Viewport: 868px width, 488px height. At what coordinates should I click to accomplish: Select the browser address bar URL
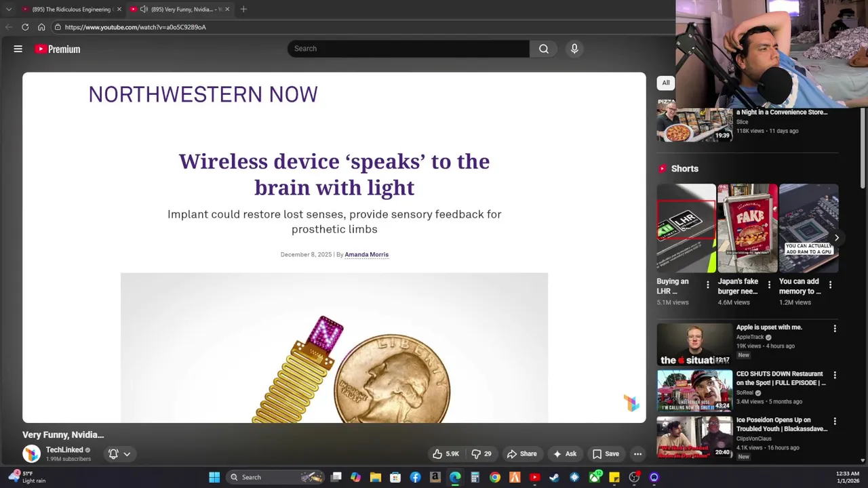[x=135, y=27]
